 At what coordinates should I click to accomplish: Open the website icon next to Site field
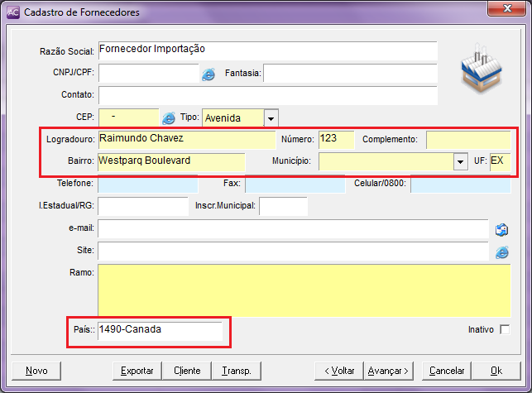(501, 251)
